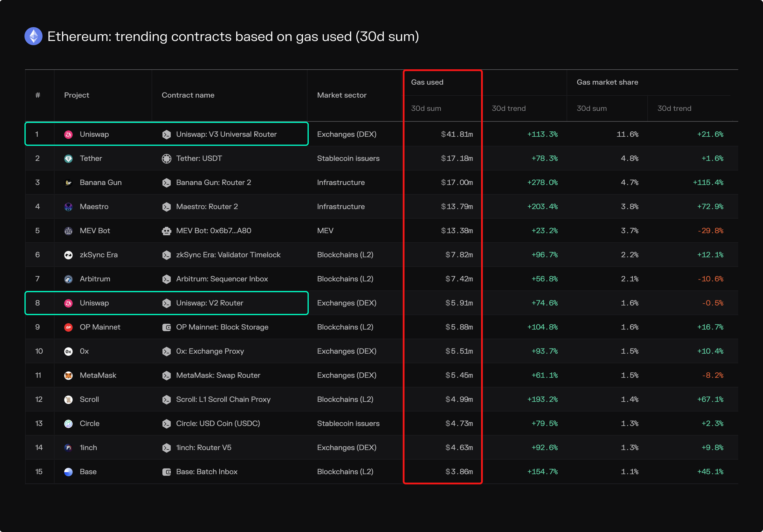
Task: Select the Maestro project icon
Action: pos(68,206)
